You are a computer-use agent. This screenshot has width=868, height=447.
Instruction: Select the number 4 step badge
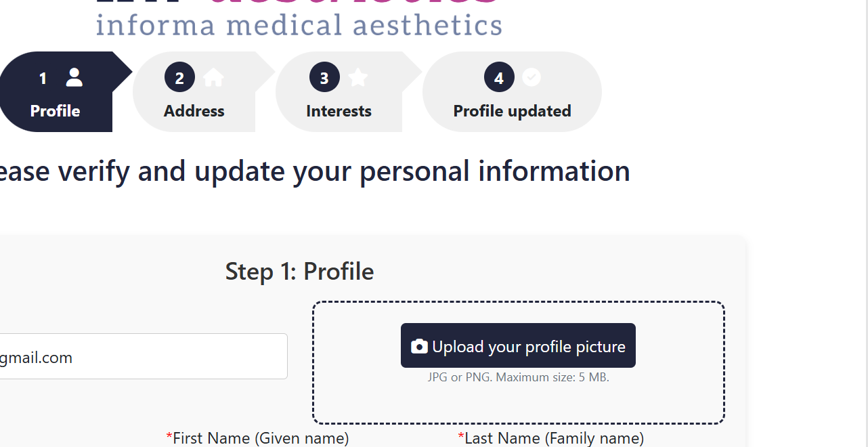[x=499, y=78]
